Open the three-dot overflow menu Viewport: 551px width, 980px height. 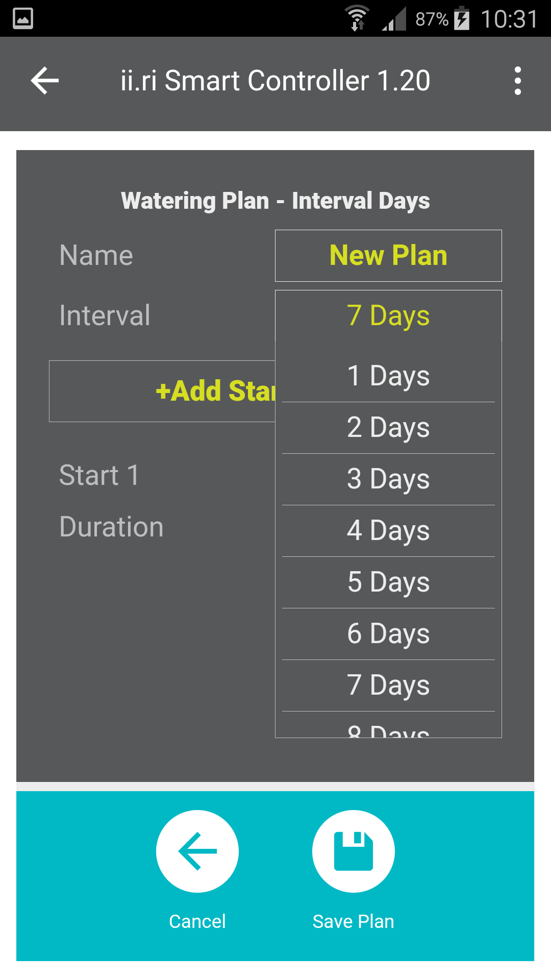[518, 81]
